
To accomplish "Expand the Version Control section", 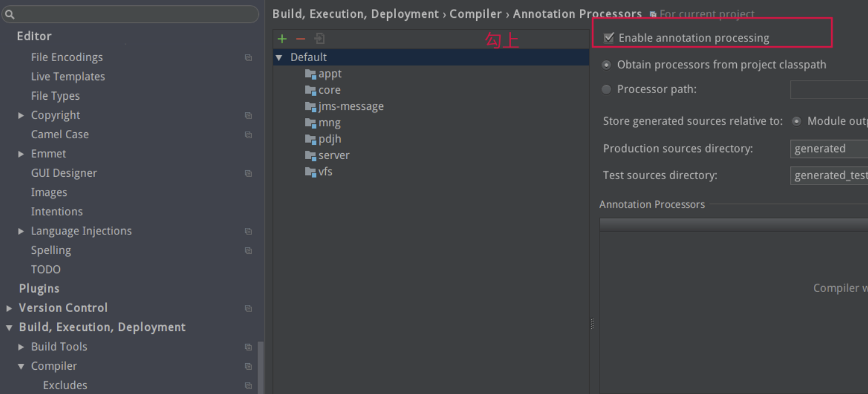I will 9,308.
